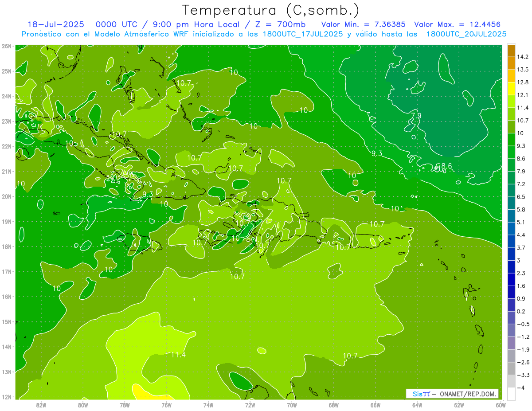Click the '18N' latitude axis label
The width and height of the screenshot is (532, 411).
(7, 247)
